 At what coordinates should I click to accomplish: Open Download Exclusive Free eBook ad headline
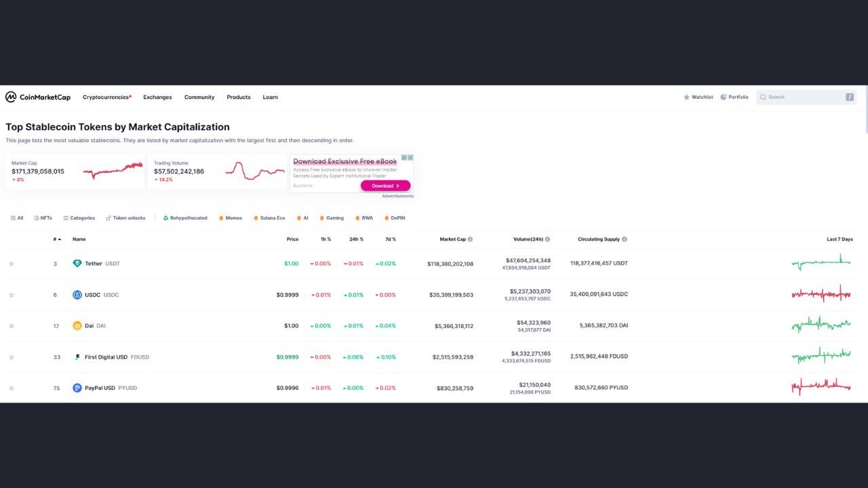(x=344, y=161)
